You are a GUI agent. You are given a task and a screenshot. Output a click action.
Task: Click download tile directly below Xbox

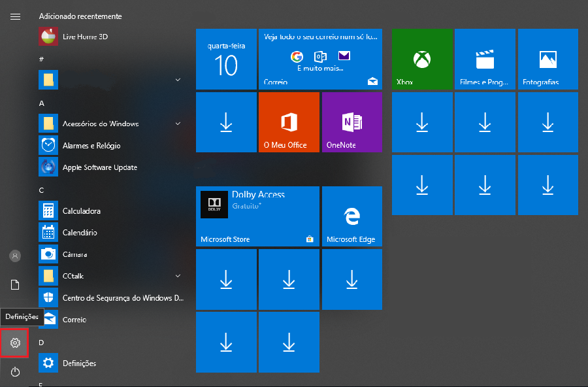(422, 122)
